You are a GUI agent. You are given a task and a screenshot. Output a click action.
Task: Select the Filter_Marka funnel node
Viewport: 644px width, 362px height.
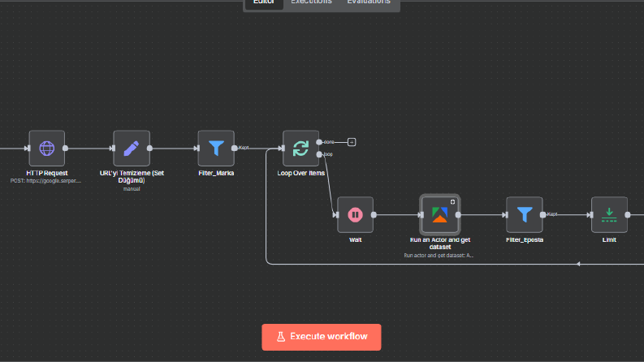[216, 149]
